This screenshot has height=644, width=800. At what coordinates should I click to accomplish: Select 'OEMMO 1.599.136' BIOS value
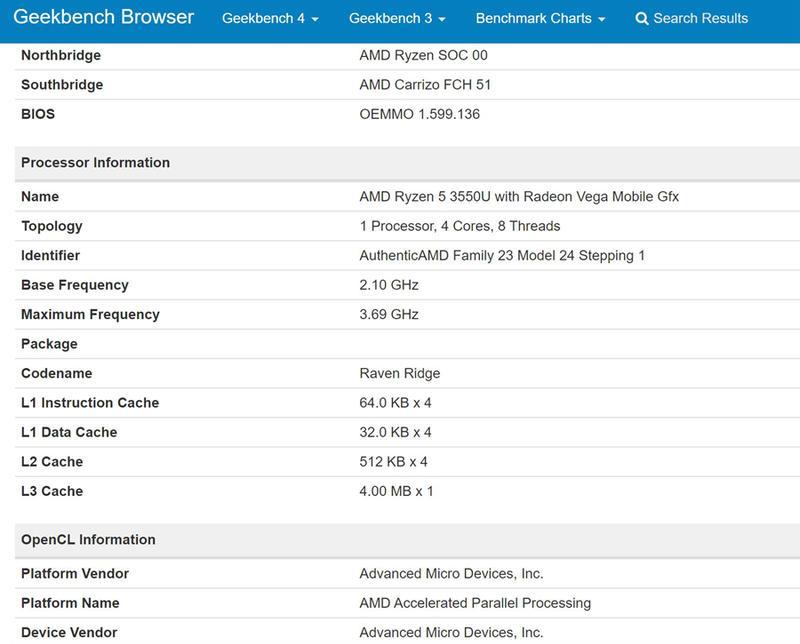(419, 114)
